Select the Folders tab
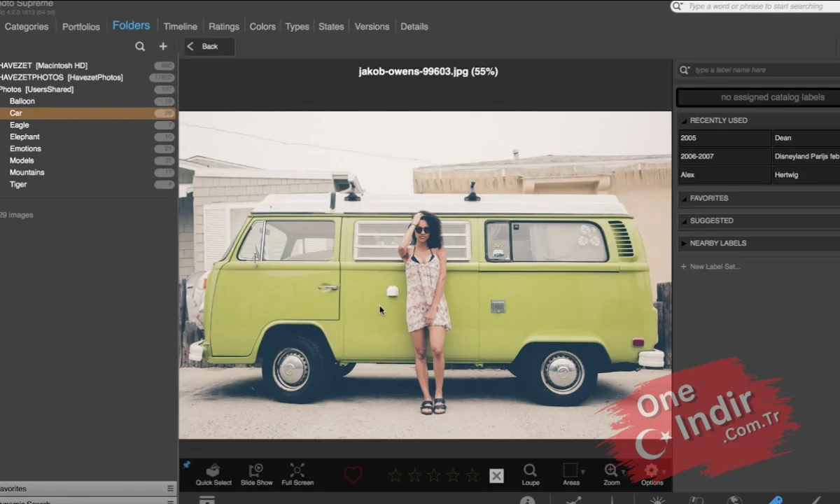840x504 pixels. click(x=131, y=25)
